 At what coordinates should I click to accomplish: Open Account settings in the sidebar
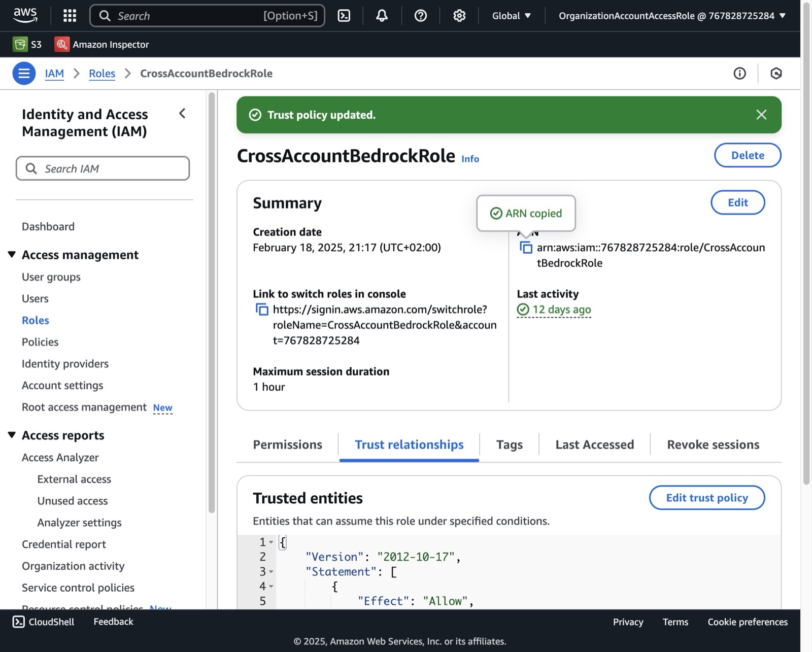click(62, 385)
